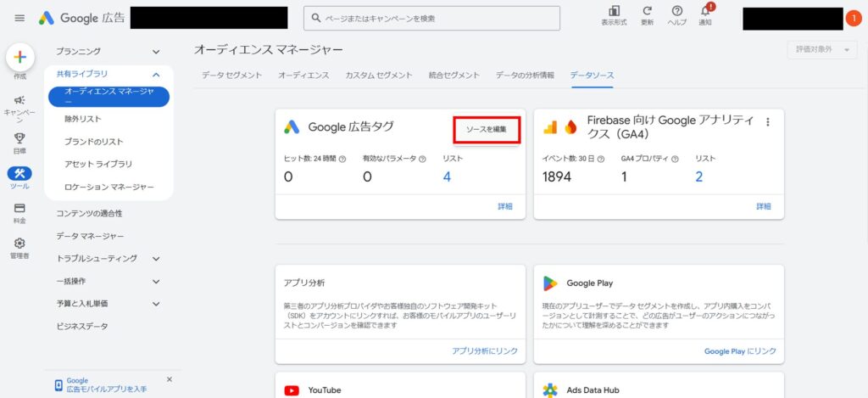Open 詳細 link on Firebase card
The image size is (868, 398).
click(764, 206)
